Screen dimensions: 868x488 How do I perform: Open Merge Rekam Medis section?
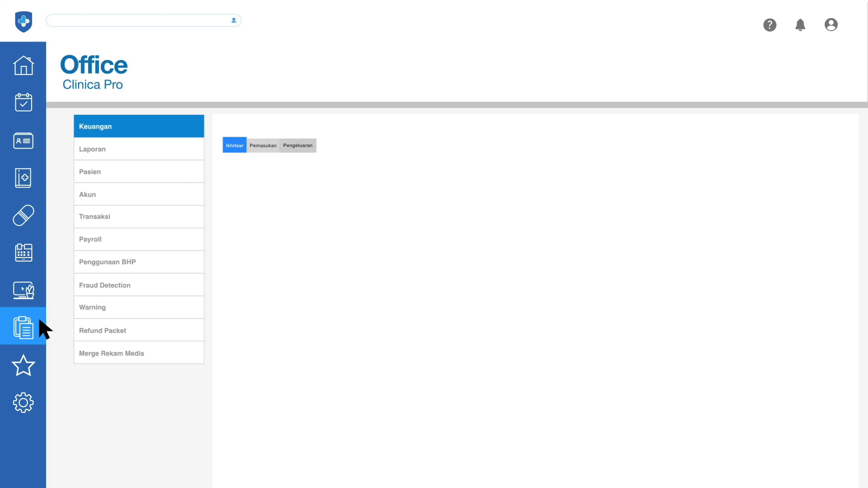point(138,353)
